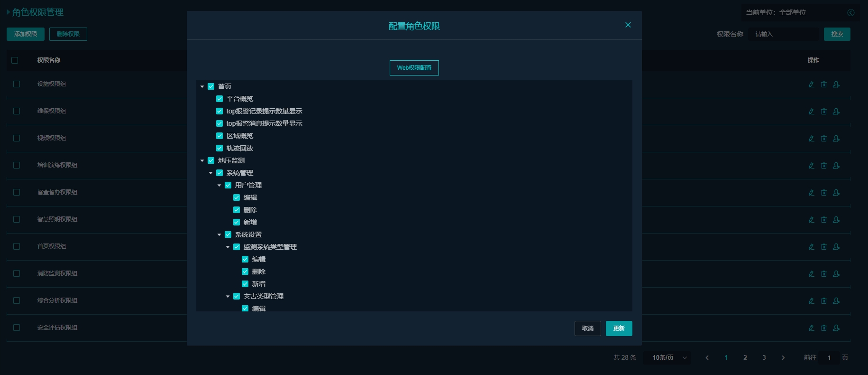Click the trash icon for 视频权限组
The height and width of the screenshot is (375, 868).
click(x=824, y=138)
